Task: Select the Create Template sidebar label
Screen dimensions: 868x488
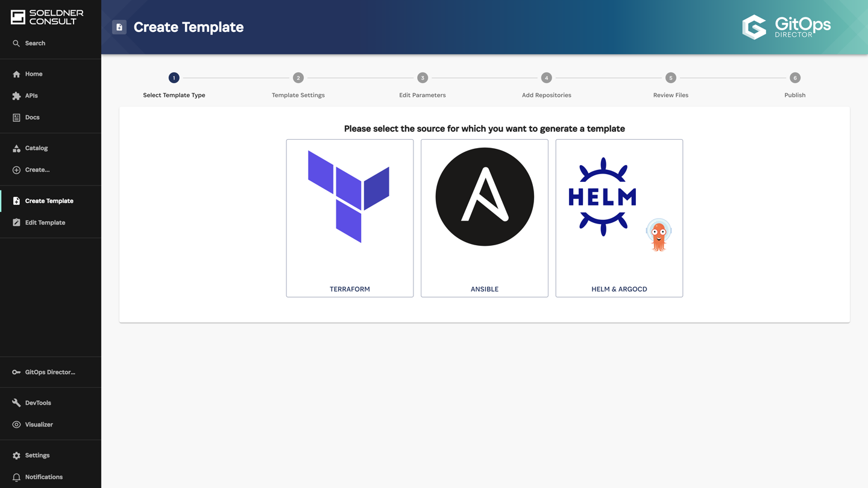Action: click(x=49, y=201)
